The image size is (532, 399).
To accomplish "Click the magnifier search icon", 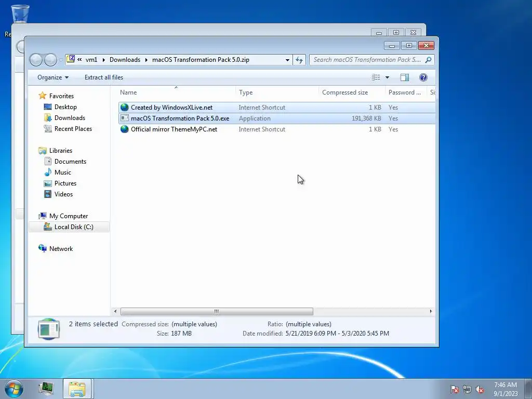I will click(x=429, y=60).
